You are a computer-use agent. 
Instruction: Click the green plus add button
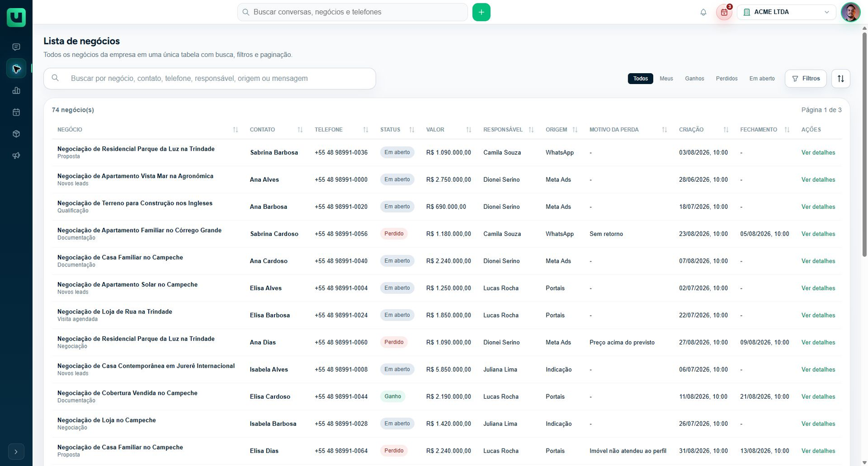coord(481,12)
